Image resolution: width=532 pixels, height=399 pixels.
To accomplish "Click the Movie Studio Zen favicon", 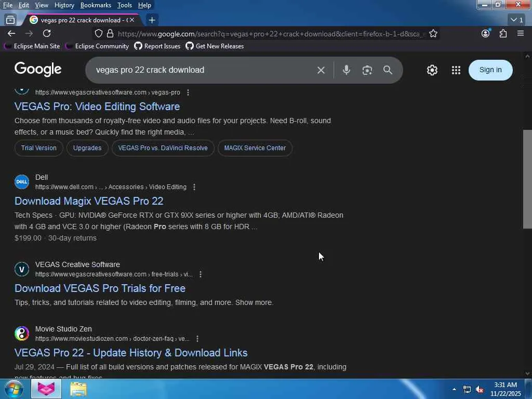I will coord(22,334).
